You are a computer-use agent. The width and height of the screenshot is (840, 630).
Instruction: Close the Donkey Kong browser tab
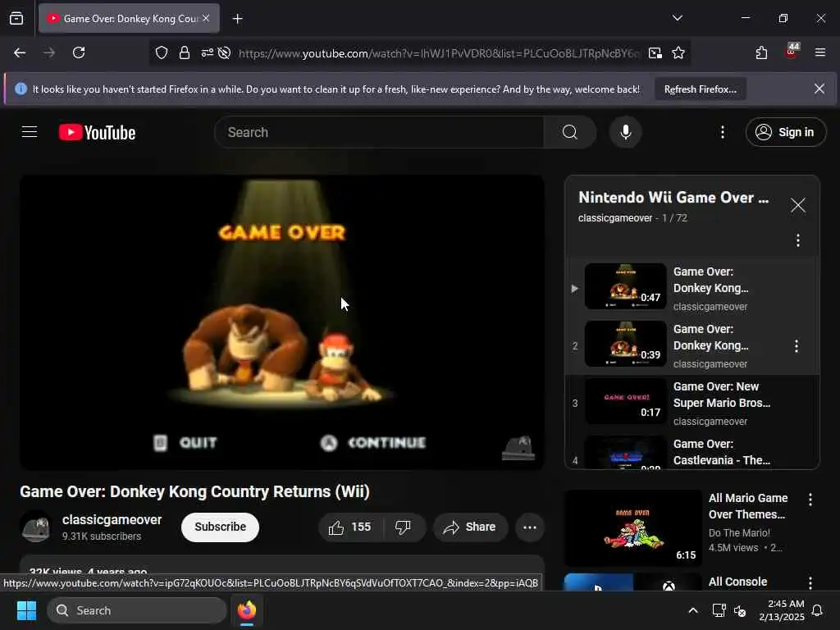tap(206, 18)
